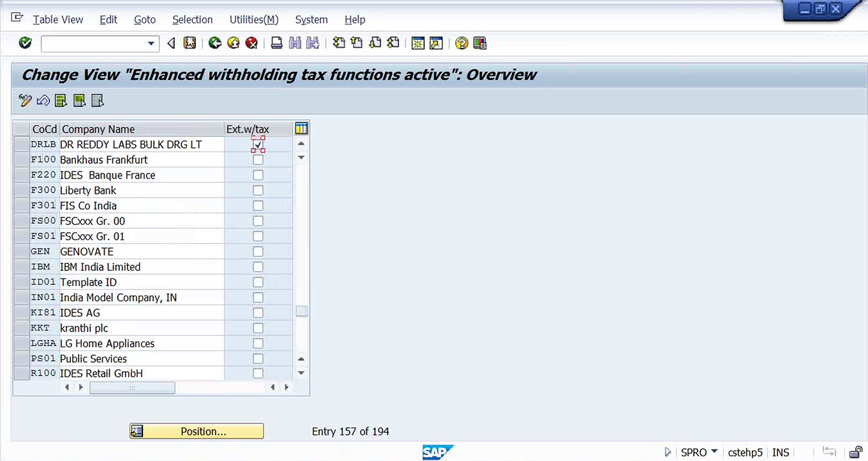Screen dimensions: 868x461
Task: Click the command input field
Action: 93,43
